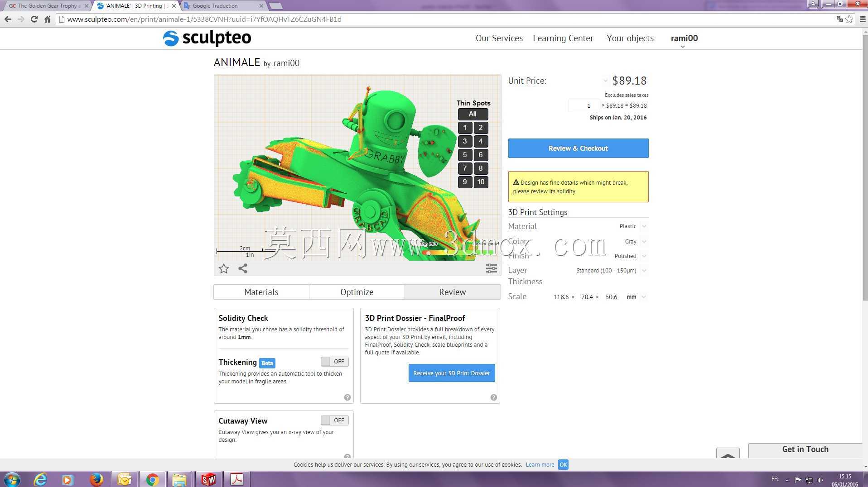Viewport: 868px width, 487px height.
Task: Open the rami00 author link by the title
Action: 286,63
